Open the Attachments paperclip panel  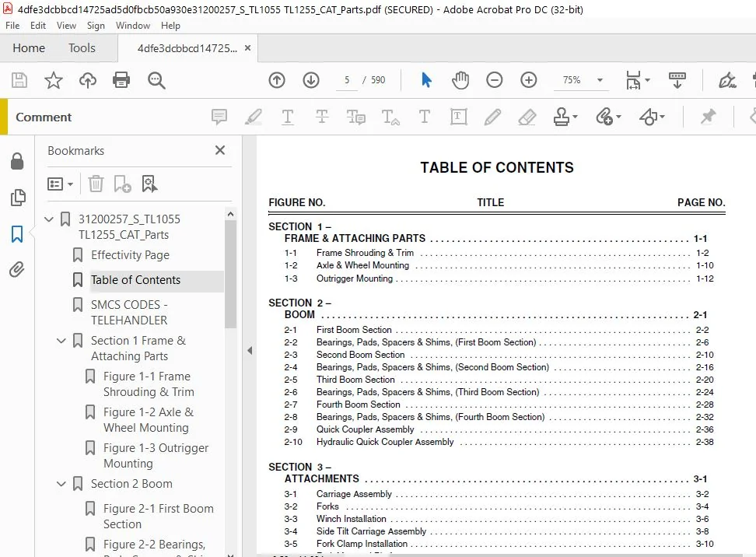pyautogui.click(x=17, y=270)
